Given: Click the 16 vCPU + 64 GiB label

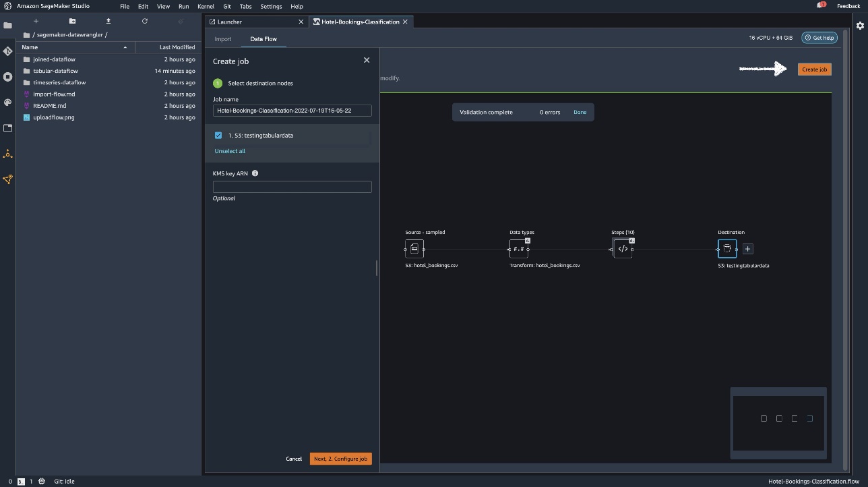Looking at the screenshot, I should (x=771, y=38).
